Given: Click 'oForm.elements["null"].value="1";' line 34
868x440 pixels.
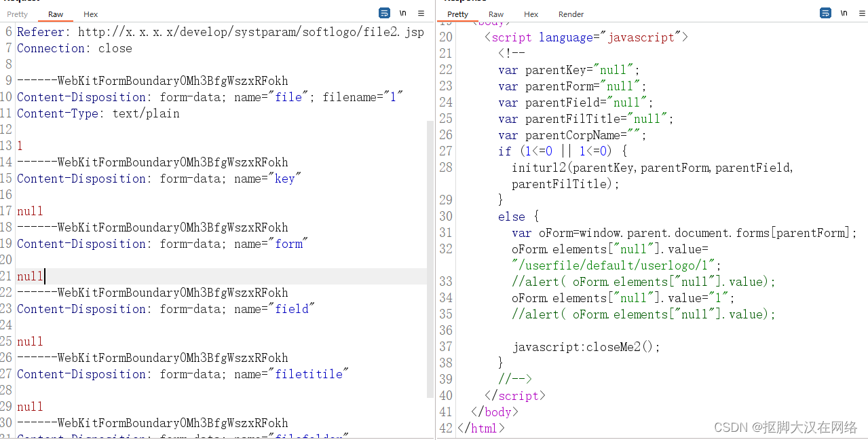Looking at the screenshot, I should [x=623, y=298].
